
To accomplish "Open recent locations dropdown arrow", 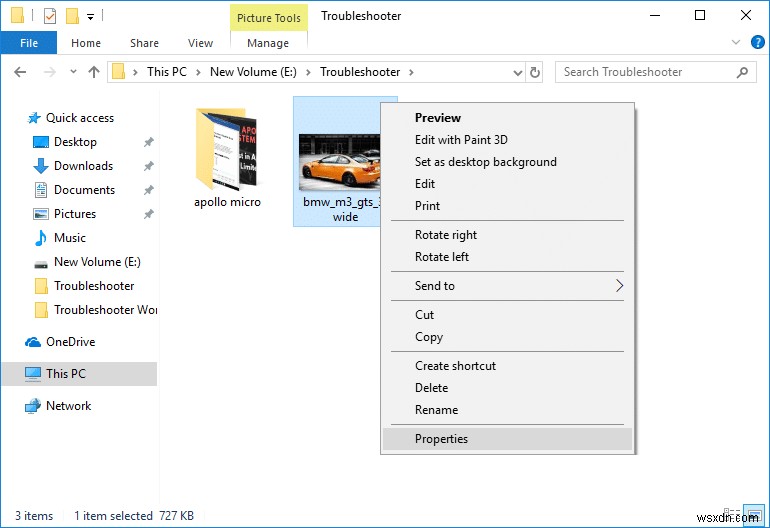I will (73, 72).
